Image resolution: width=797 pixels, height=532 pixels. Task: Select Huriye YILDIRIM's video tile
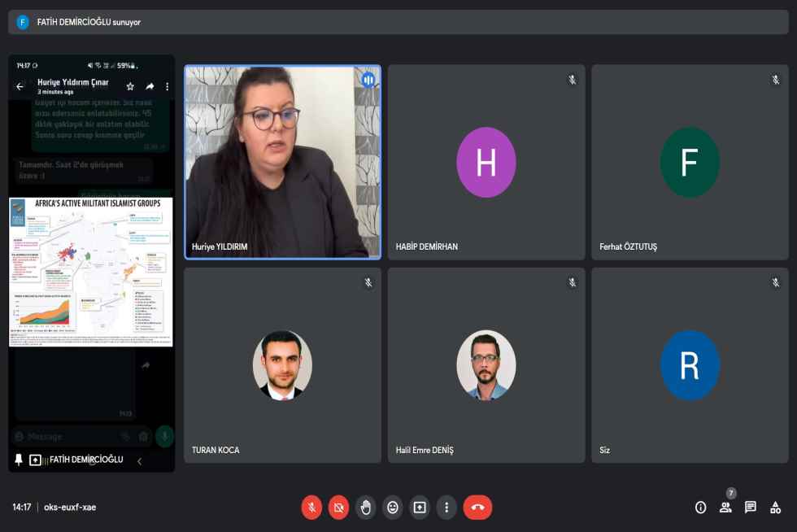(x=282, y=162)
